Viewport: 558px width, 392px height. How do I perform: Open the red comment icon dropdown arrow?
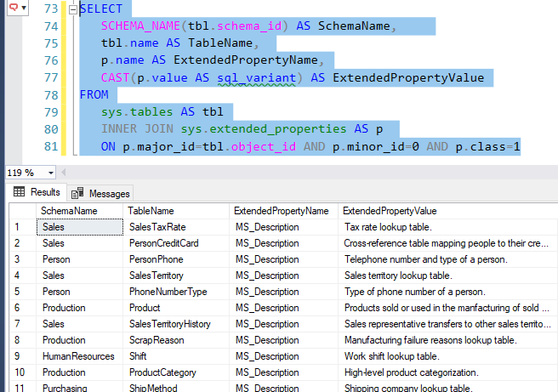pyautogui.click(x=24, y=7)
